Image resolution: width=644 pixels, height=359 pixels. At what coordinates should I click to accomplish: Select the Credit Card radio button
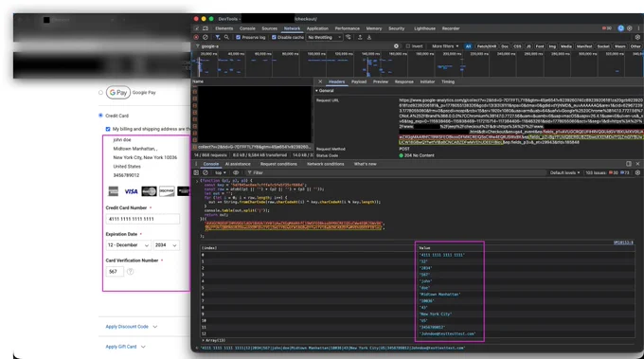tap(100, 116)
